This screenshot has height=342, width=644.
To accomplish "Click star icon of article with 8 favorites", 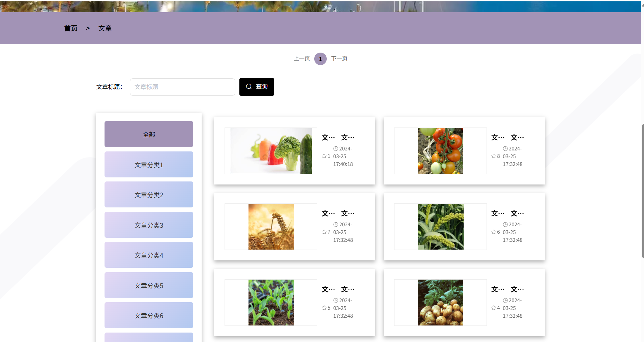I will (494, 156).
